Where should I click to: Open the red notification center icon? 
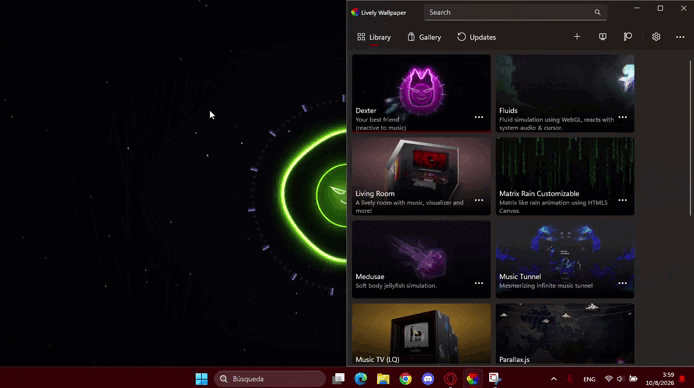(682, 379)
